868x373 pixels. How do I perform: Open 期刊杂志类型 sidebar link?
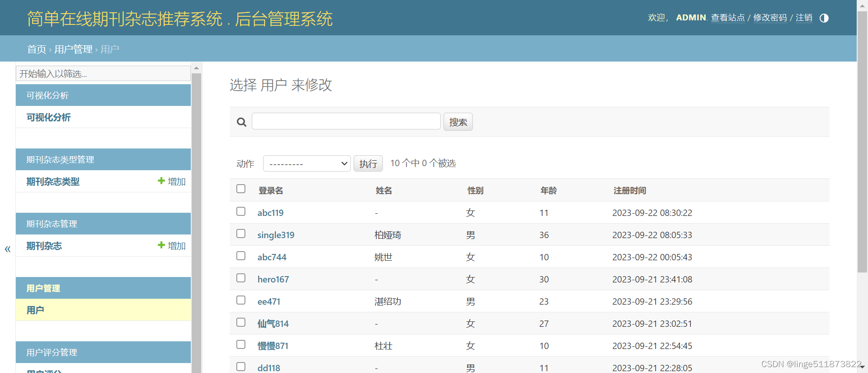click(x=53, y=182)
